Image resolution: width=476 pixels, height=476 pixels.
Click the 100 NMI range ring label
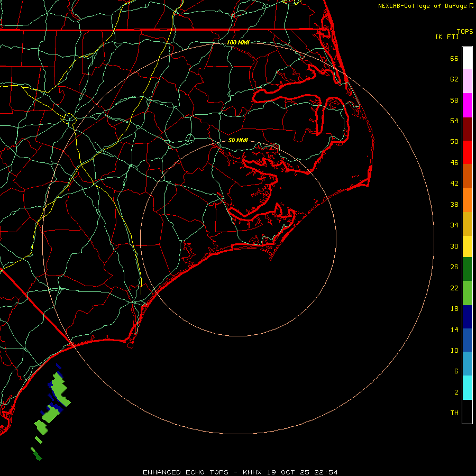pos(238,42)
